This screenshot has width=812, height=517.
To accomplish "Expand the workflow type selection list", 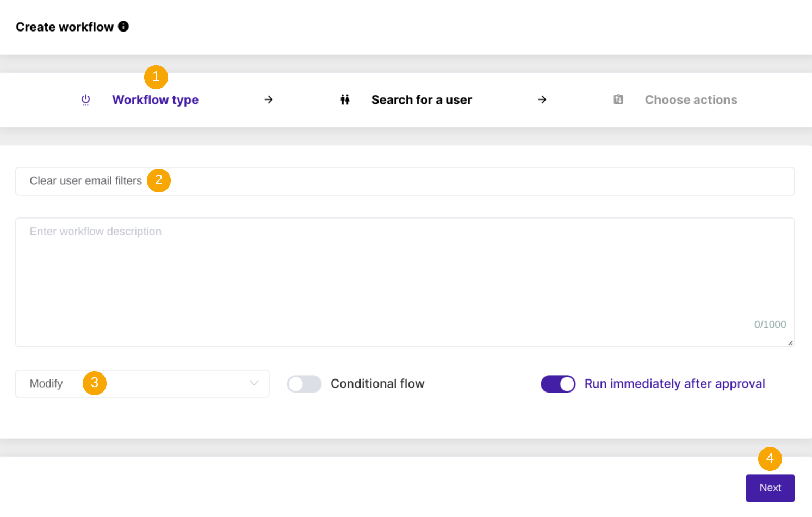I will coord(141,384).
